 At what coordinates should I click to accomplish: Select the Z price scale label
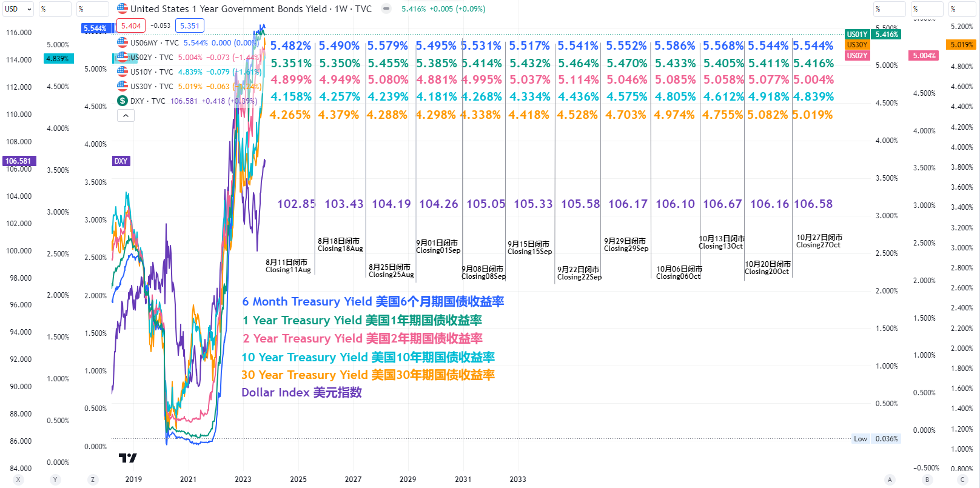pyautogui.click(x=93, y=480)
